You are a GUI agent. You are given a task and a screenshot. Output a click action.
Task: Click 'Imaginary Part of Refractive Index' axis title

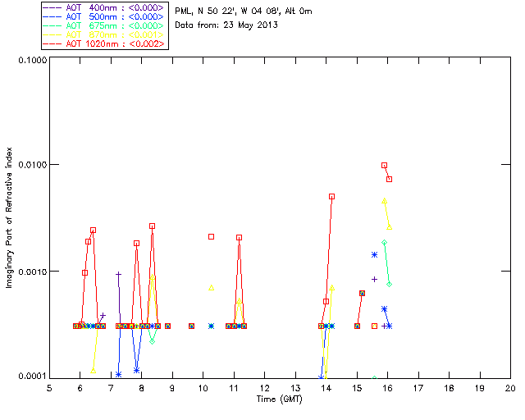9,217
